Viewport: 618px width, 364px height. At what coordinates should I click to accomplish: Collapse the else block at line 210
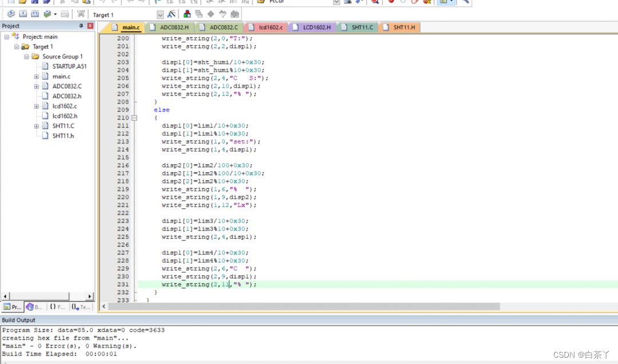(x=134, y=118)
